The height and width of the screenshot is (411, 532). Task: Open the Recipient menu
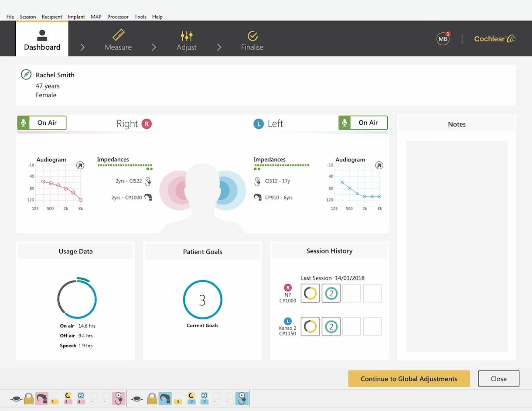pos(52,17)
